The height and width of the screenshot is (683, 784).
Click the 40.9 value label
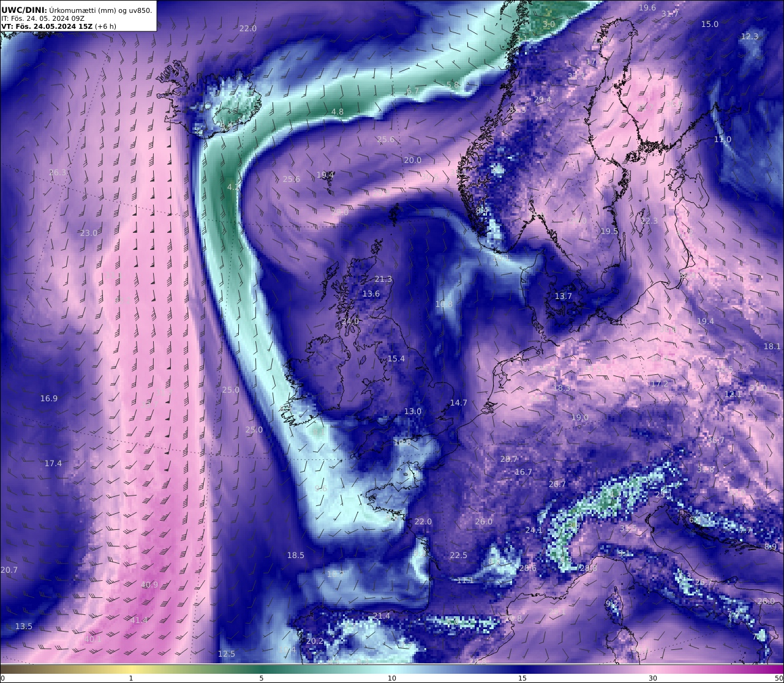tap(149, 584)
